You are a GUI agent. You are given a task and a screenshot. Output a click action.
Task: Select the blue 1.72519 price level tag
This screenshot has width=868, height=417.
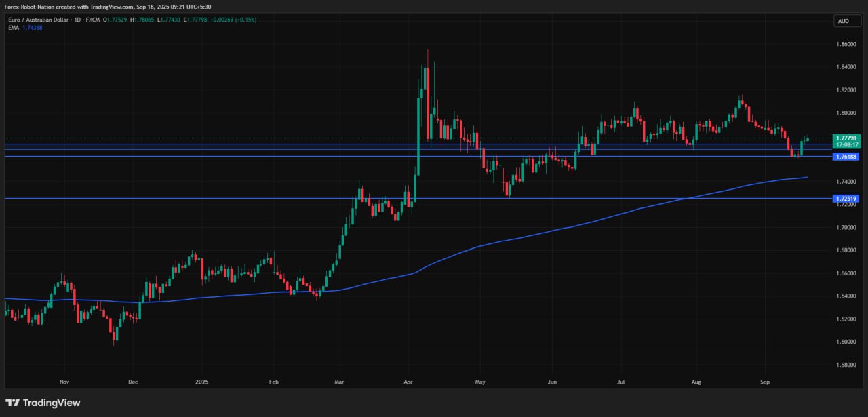(x=847, y=198)
